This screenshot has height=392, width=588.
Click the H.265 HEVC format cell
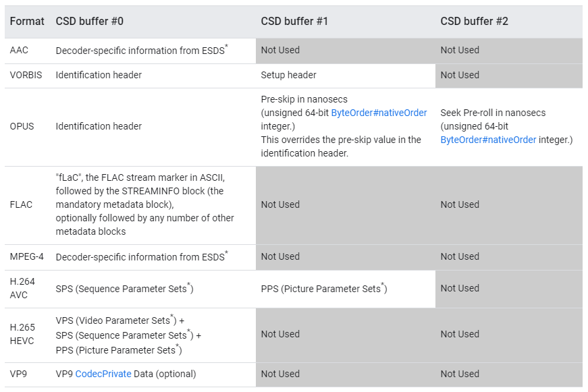(x=22, y=334)
